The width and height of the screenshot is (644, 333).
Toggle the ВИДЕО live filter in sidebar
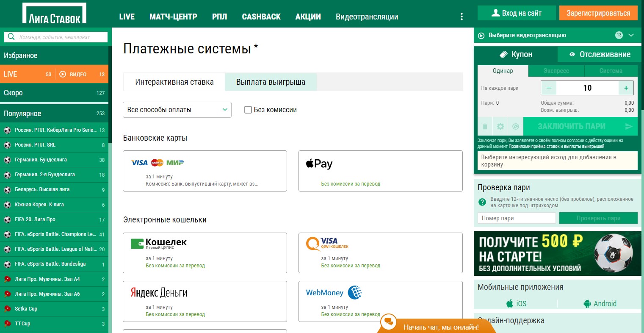(x=73, y=74)
